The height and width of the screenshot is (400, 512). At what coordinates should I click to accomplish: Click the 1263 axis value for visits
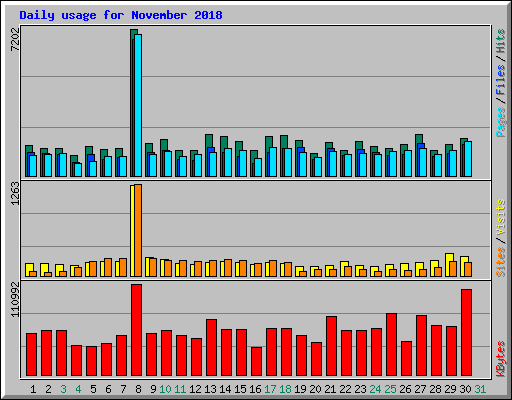coord(15,193)
